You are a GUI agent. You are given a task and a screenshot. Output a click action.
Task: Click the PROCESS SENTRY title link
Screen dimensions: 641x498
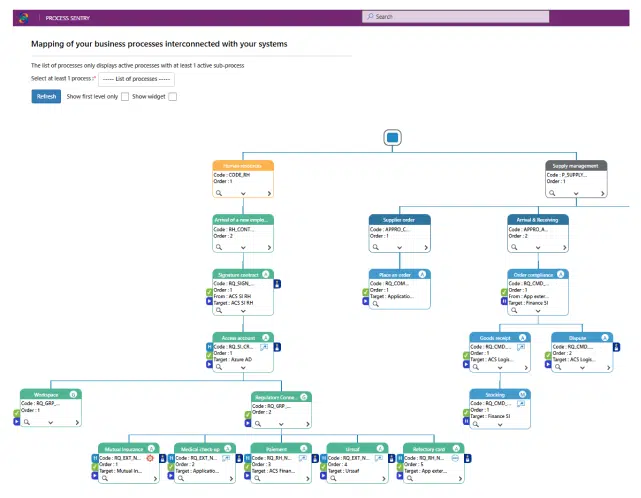tap(66, 17)
